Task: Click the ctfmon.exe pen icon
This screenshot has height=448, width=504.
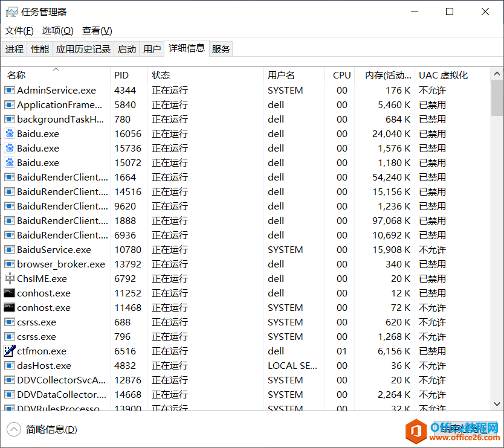Action: (10, 351)
